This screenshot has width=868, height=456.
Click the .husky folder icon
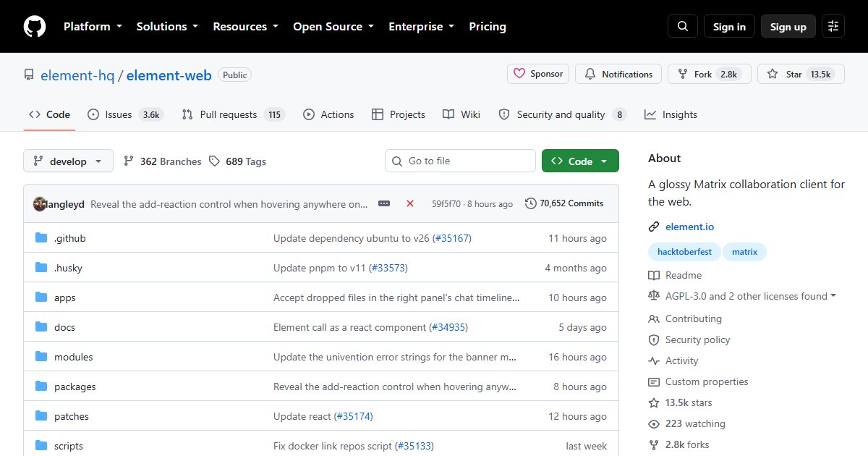point(41,268)
